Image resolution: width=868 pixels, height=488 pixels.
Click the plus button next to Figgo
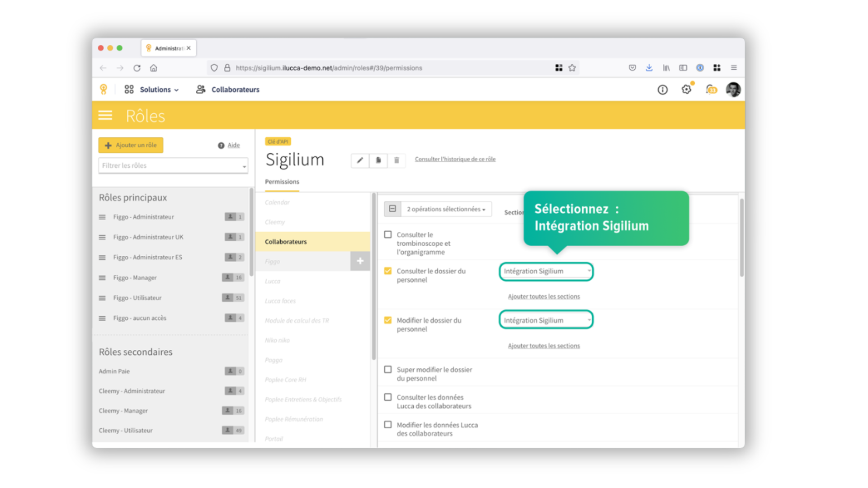pyautogui.click(x=360, y=261)
